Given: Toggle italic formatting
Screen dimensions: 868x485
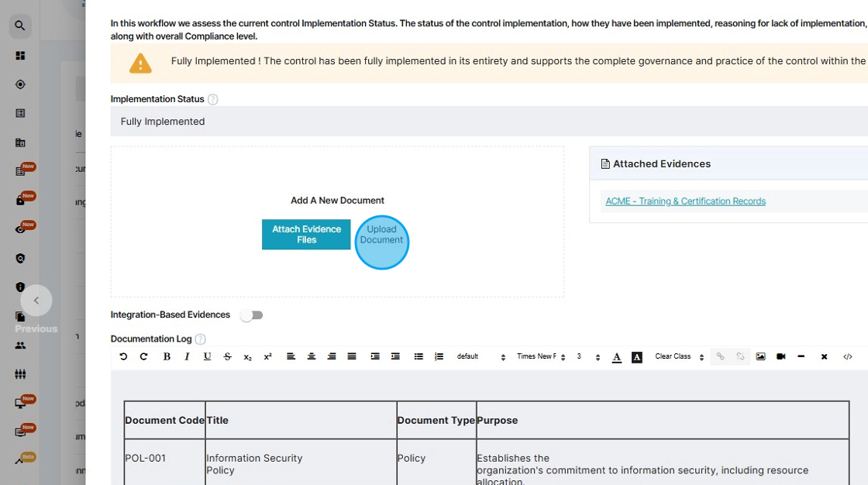Looking at the screenshot, I should click(187, 356).
